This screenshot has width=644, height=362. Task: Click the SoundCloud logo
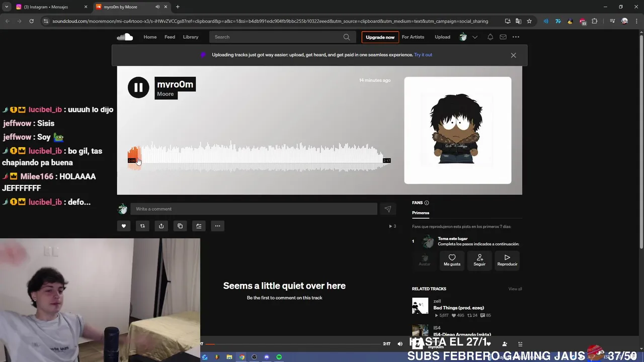[x=125, y=37]
